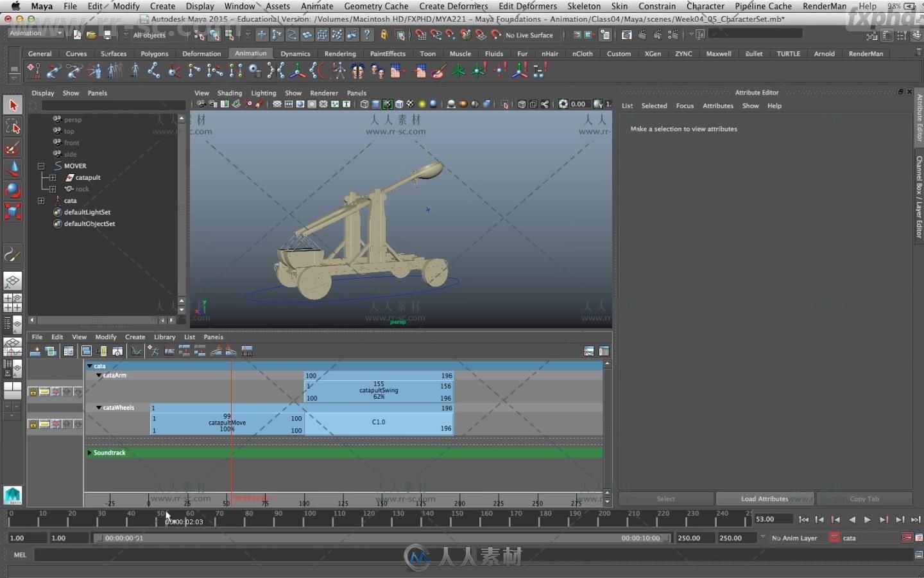Toggle the lock for cataArm track
Screen dimensions: 924x578
pos(33,391)
